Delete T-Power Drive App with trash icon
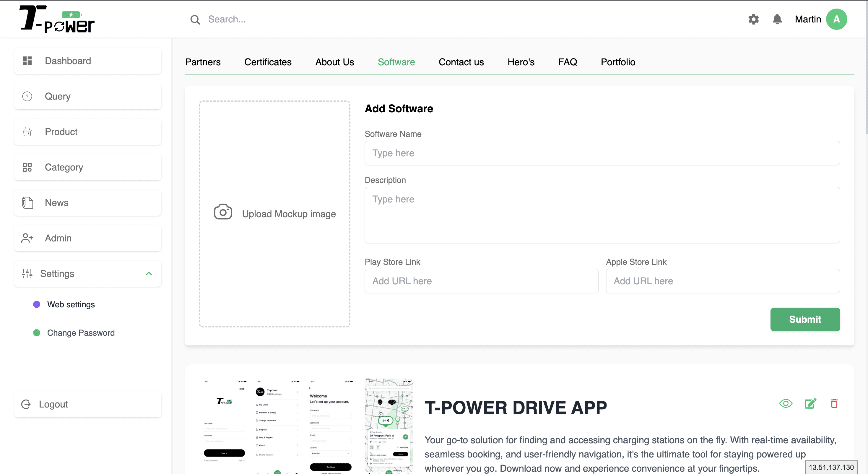The image size is (868, 474). (x=834, y=404)
